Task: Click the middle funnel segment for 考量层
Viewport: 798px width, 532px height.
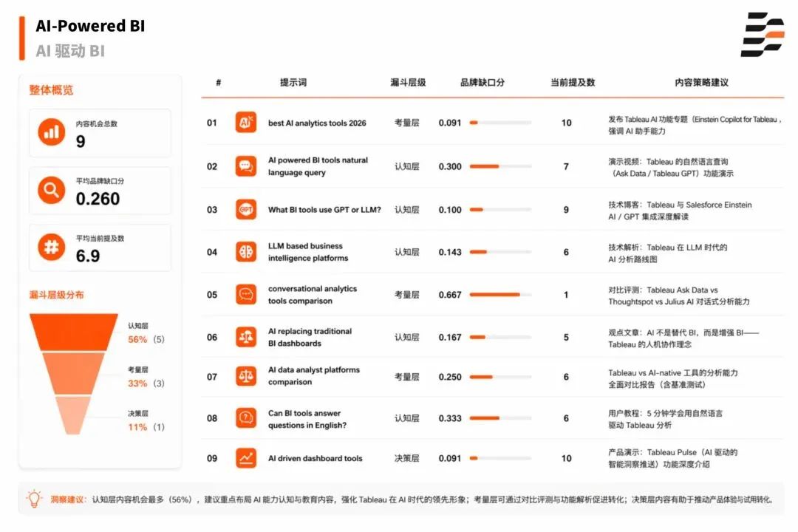Action: pos(74,373)
